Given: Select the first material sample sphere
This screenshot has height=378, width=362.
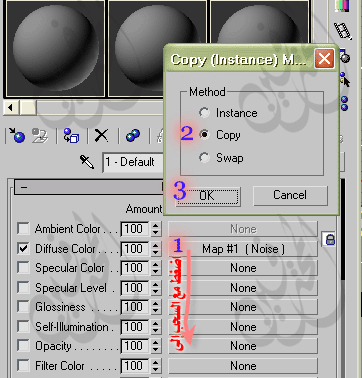Looking at the screenshot, I should [55, 48].
